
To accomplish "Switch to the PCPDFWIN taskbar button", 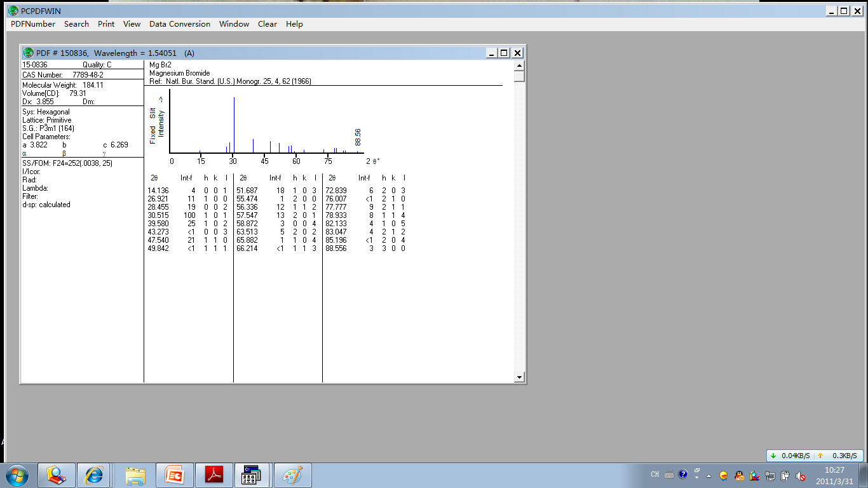I will pyautogui.click(x=252, y=475).
